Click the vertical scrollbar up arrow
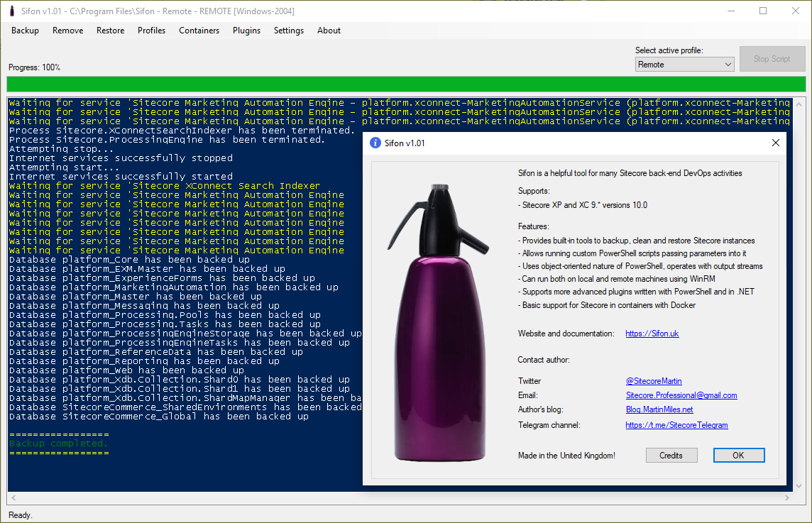This screenshot has height=523, width=812. coord(799,104)
